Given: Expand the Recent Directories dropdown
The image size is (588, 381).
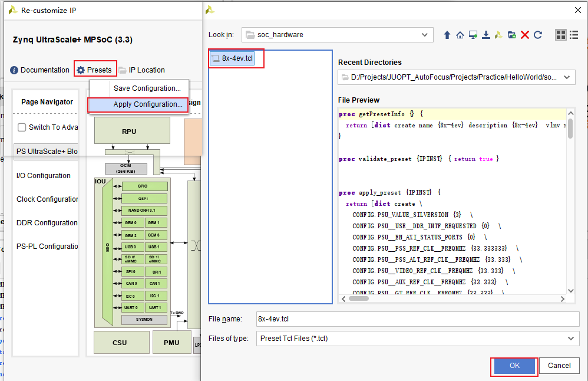Looking at the screenshot, I should click(567, 77).
